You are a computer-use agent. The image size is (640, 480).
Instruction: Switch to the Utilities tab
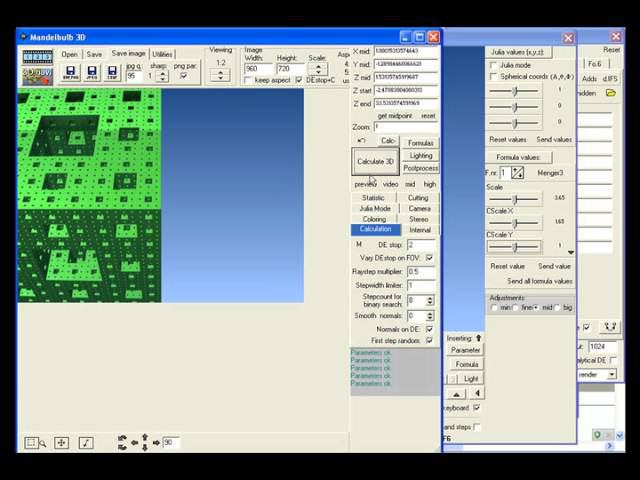(x=162, y=54)
